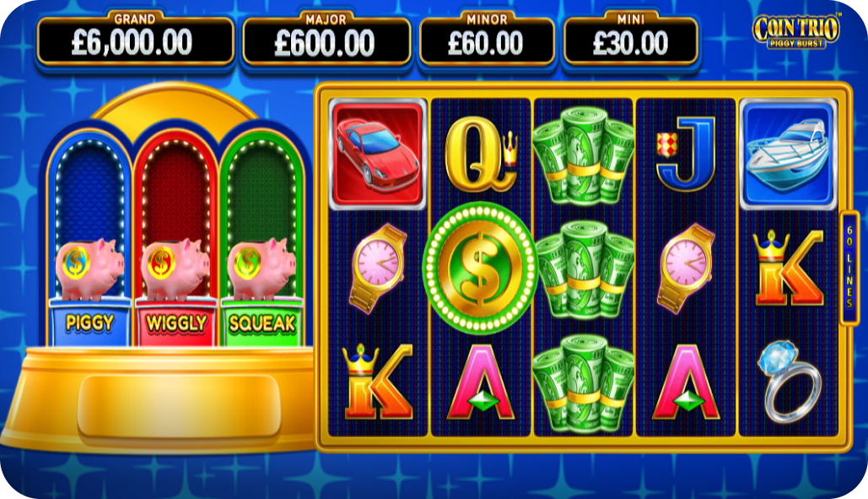This screenshot has width=868, height=499.
Task: Click the red sports car symbol
Action: click(378, 154)
